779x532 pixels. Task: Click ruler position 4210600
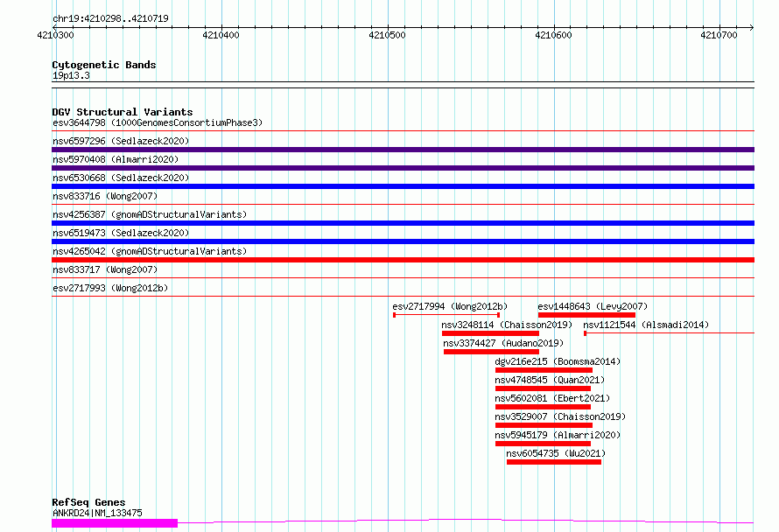coord(553,35)
